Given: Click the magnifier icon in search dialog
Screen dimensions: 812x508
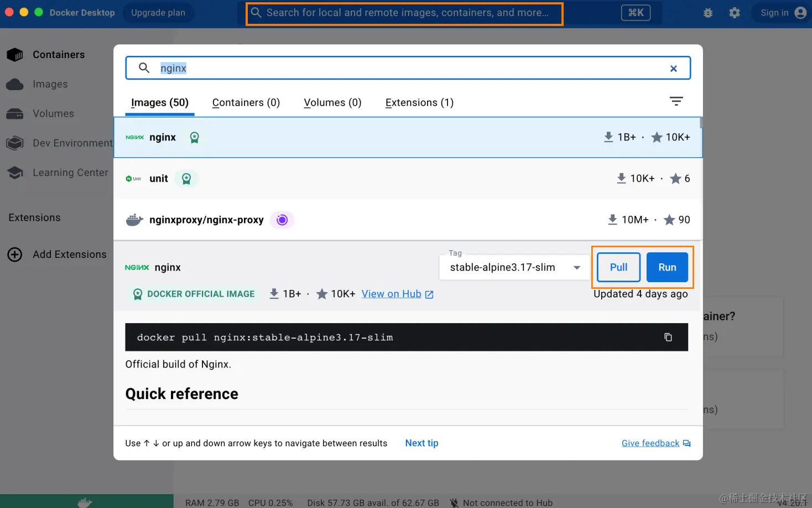Looking at the screenshot, I should coord(144,68).
